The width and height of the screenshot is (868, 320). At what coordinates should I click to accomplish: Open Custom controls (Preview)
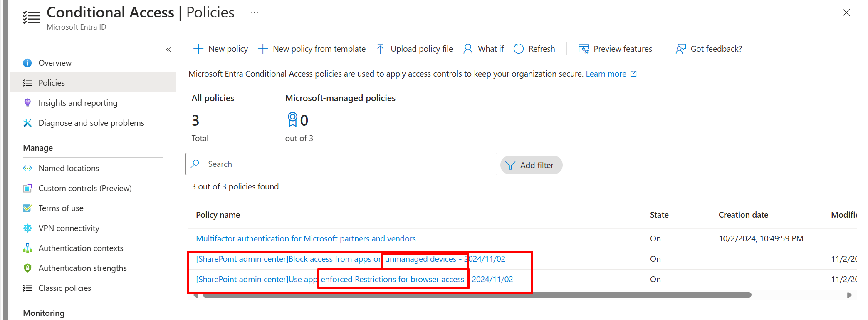[x=85, y=188]
